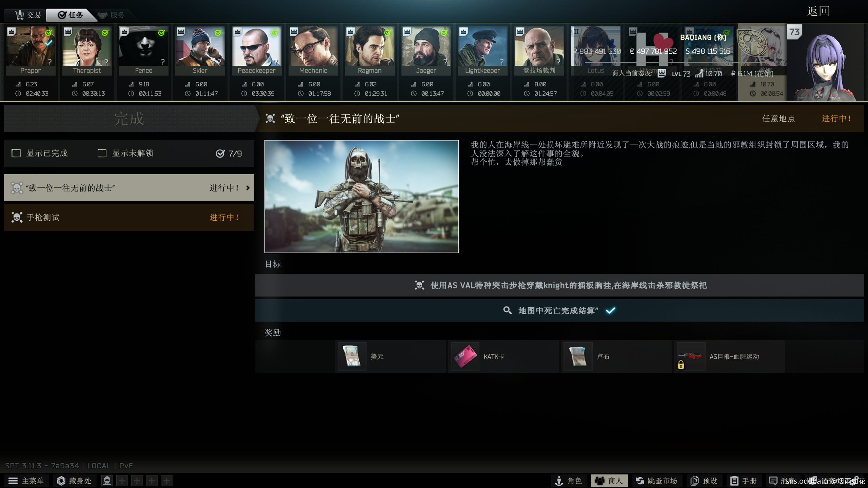Open 预设 presets
Image resolution: width=868 pixels, height=488 pixels.
pyautogui.click(x=705, y=481)
